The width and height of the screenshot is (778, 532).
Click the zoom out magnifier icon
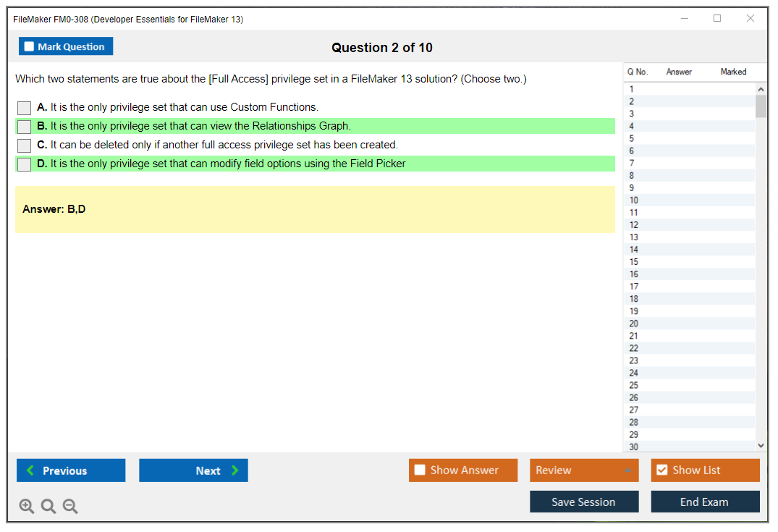click(70, 507)
